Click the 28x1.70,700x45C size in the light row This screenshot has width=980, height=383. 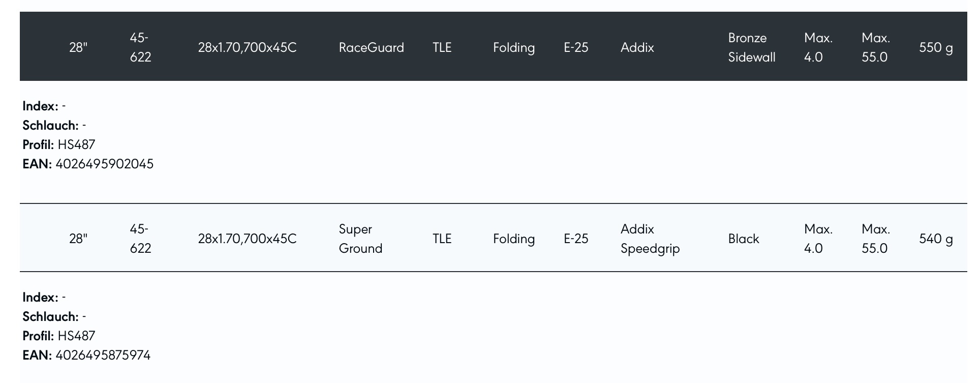(247, 239)
